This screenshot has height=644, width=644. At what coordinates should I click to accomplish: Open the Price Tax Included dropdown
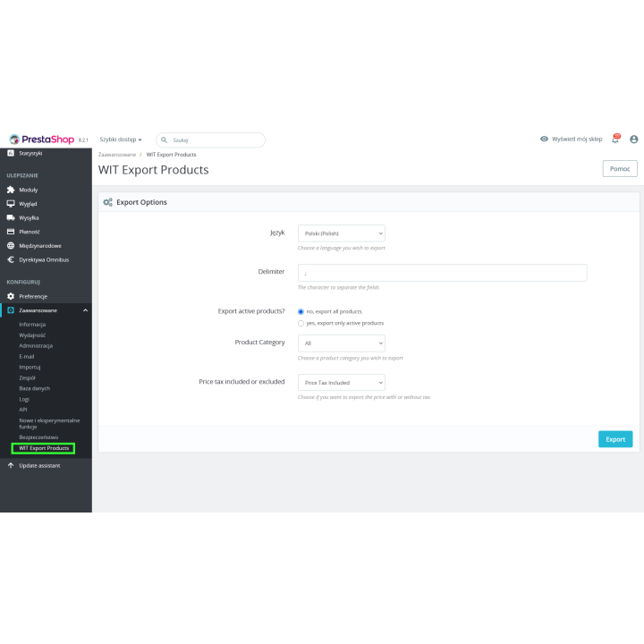pos(342,383)
